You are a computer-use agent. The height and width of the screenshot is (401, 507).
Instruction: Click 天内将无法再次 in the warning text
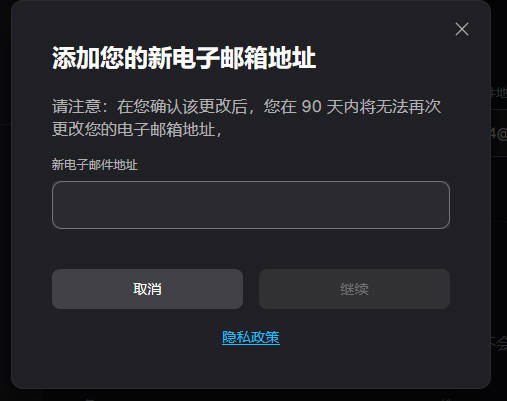tap(383, 107)
